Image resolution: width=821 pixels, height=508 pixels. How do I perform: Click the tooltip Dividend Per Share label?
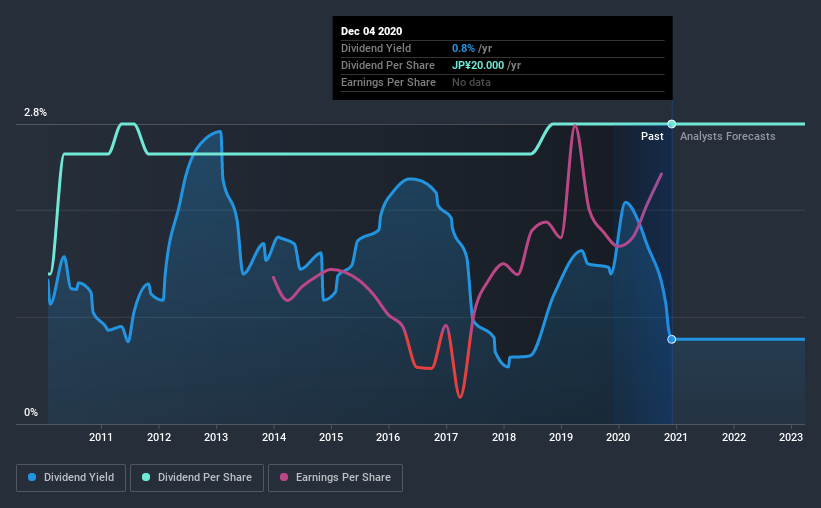[x=387, y=65]
